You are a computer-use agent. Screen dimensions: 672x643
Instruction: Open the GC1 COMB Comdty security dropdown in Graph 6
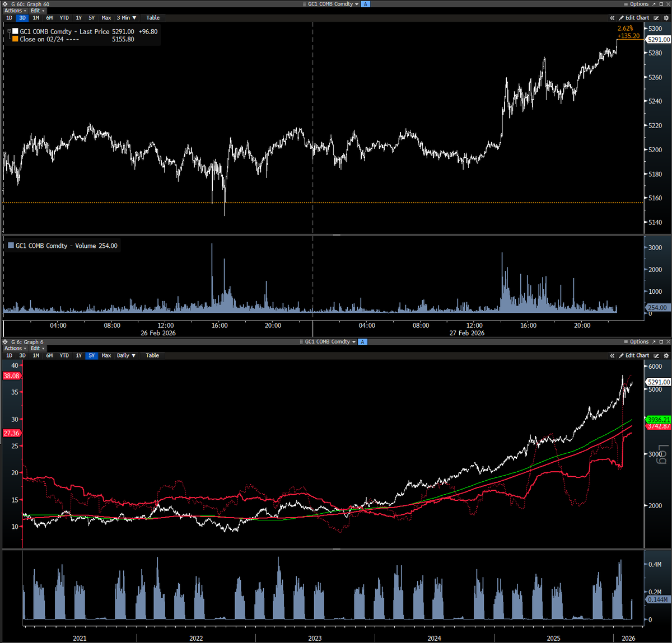pos(330,341)
